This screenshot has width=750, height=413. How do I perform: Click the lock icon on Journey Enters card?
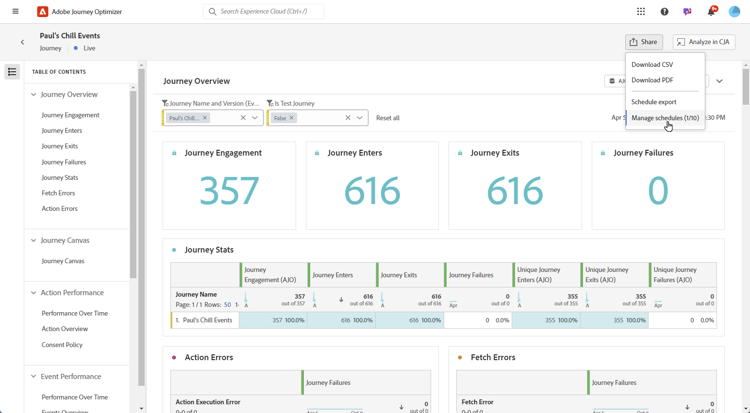[317, 153]
